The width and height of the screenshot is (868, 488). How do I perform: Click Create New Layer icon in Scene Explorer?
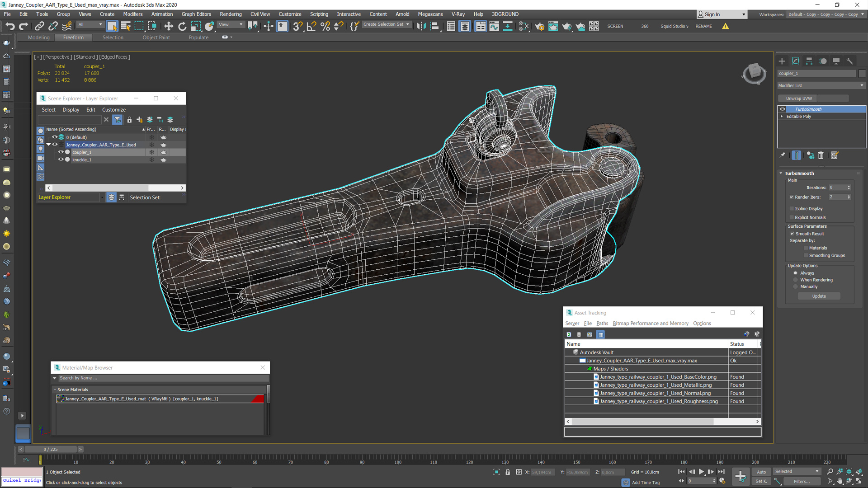pos(139,120)
